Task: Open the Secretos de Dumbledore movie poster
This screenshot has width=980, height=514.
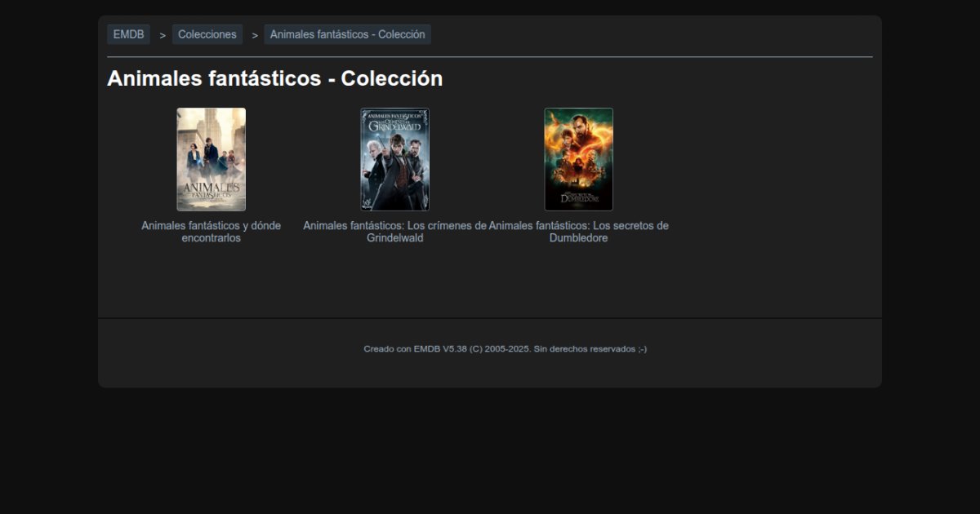Action: tap(579, 159)
